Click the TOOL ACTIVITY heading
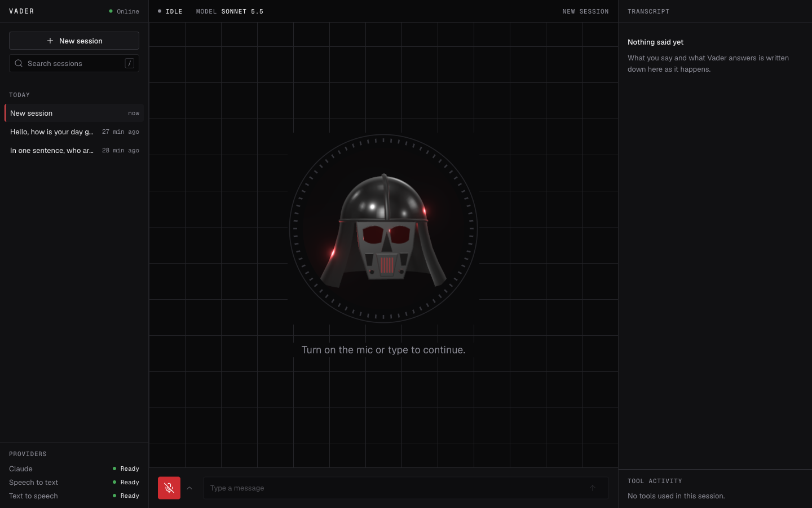Viewport: 812px width, 508px height. (x=655, y=481)
